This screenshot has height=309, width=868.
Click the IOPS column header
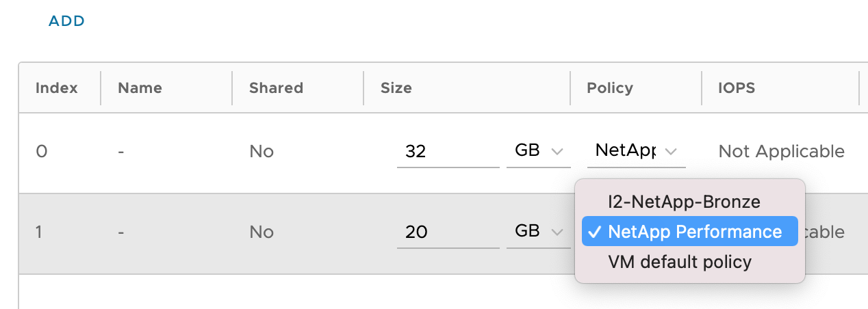coord(736,88)
